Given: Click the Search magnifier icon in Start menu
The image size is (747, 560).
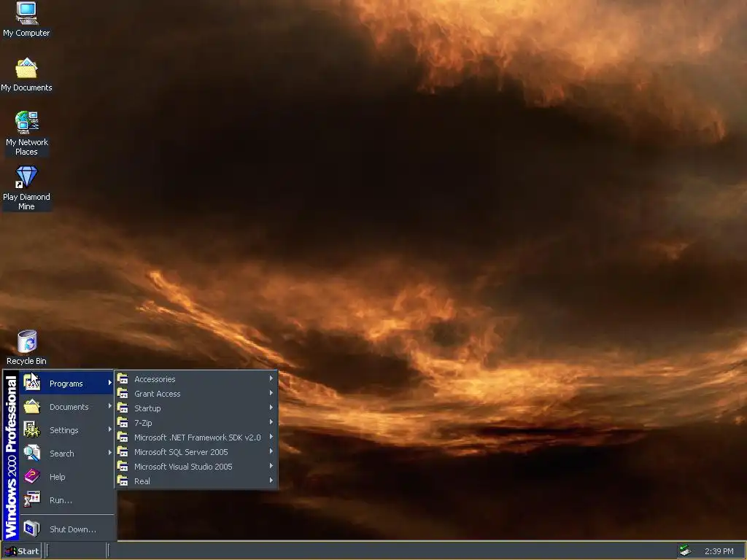Looking at the screenshot, I should 32,453.
